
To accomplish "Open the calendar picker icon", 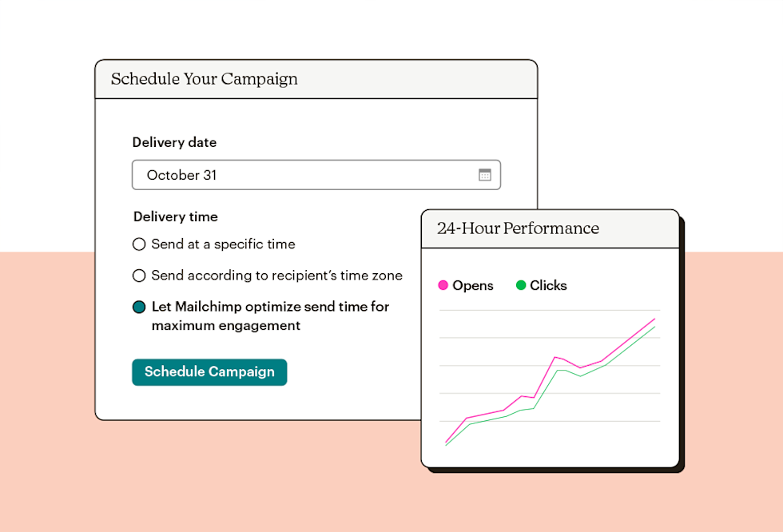I will click(485, 175).
